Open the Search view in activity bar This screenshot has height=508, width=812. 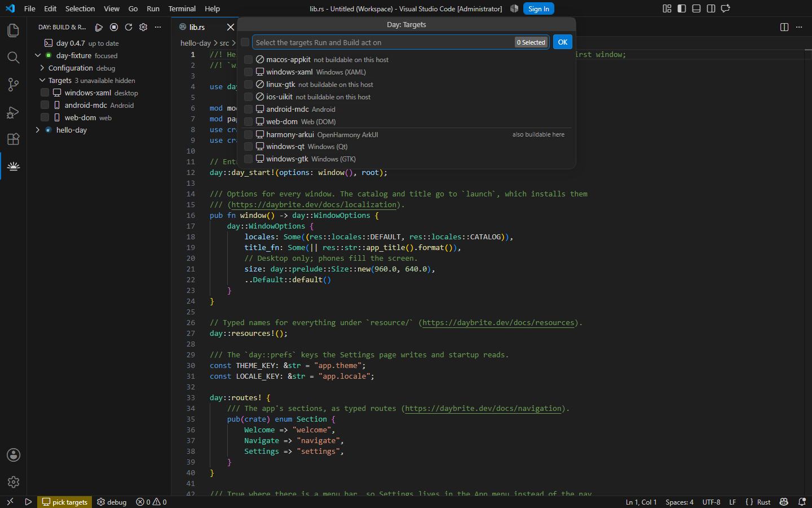click(x=14, y=57)
